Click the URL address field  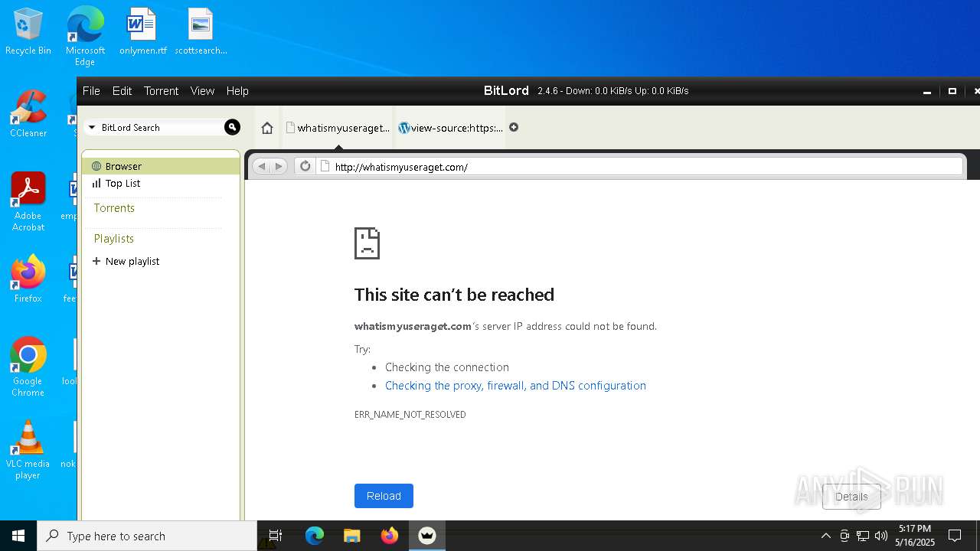(640, 166)
